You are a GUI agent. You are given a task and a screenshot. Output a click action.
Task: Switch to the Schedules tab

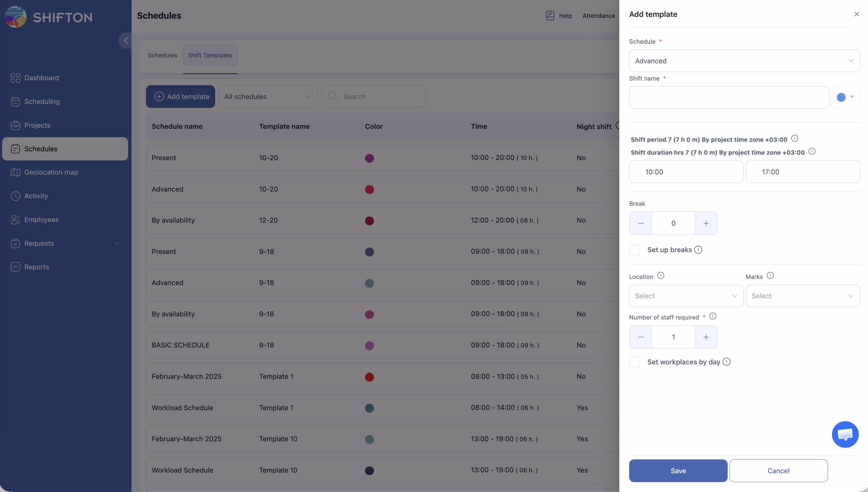(x=162, y=55)
